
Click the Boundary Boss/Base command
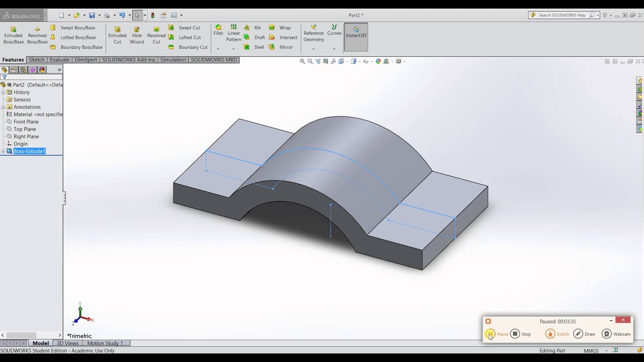(x=76, y=47)
